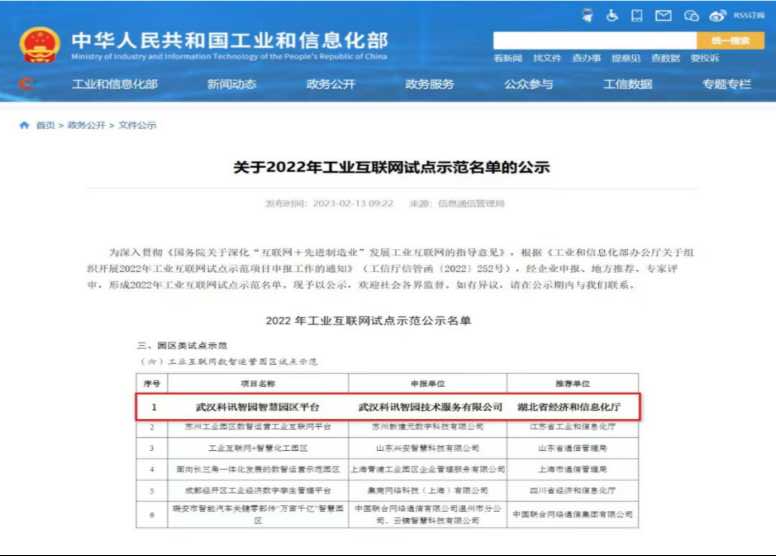This screenshot has width=776, height=556.
Task: Open 政务服务 navigation item
Action: (430, 85)
